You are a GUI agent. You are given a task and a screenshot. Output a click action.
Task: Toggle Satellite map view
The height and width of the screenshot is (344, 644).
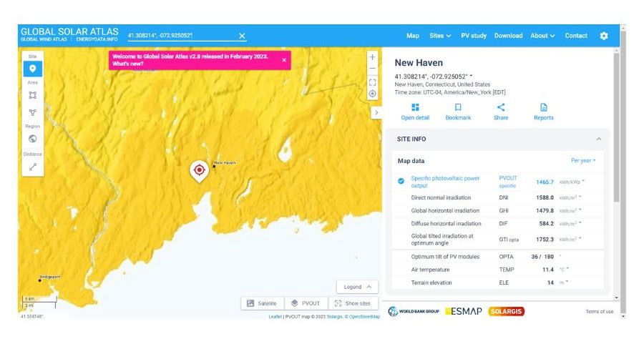click(x=261, y=303)
